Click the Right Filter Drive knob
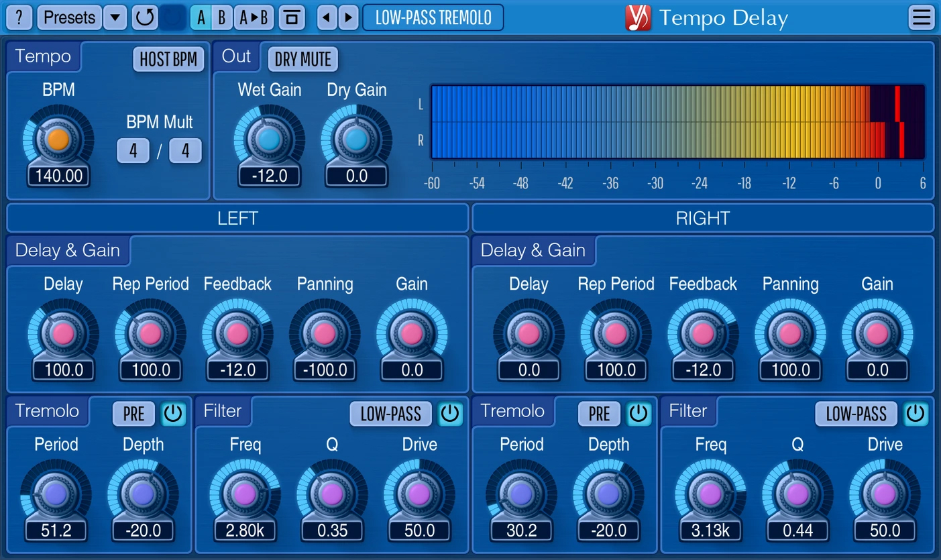 point(885,494)
